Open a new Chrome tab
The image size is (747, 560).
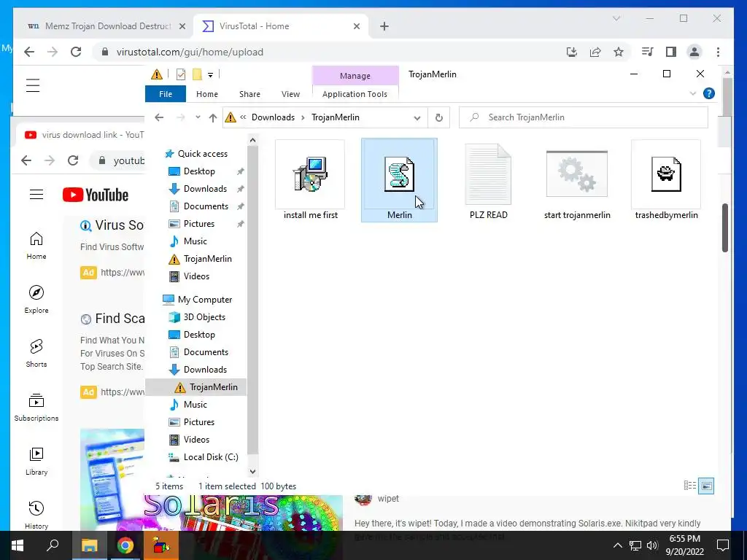pyautogui.click(x=384, y=26)
